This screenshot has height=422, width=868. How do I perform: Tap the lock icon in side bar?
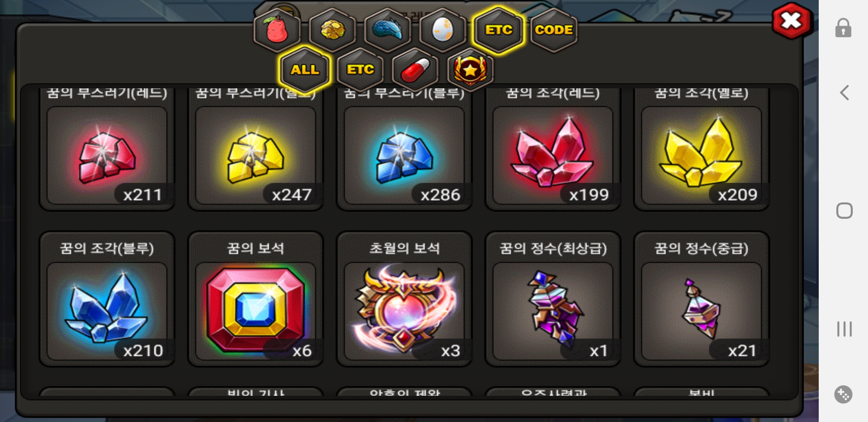843,28
